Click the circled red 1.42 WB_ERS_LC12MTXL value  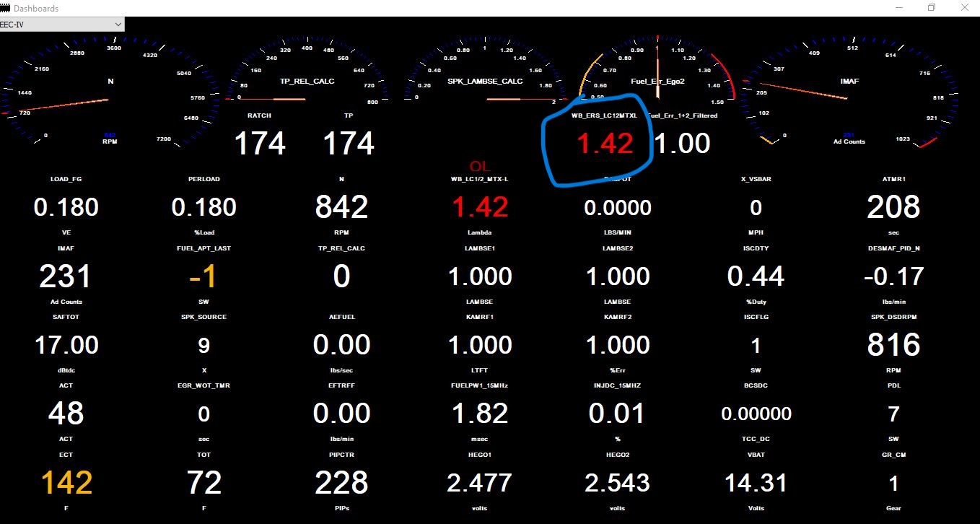point(605,144)
